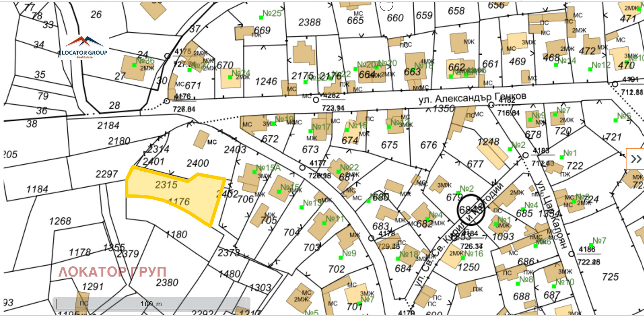Viewport: 644px width, 317px height.
Task: Click the green №24 address marker
Action: [231, 77]
